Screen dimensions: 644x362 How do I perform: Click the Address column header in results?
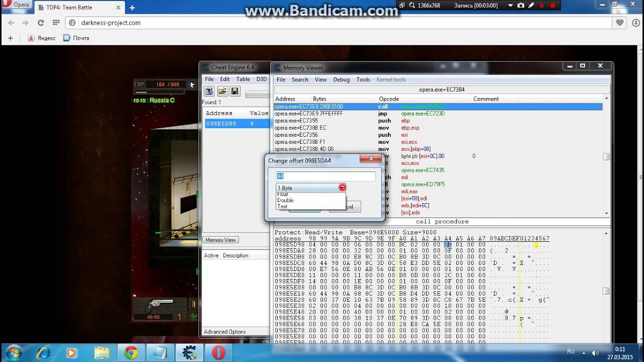pos(219,113)
